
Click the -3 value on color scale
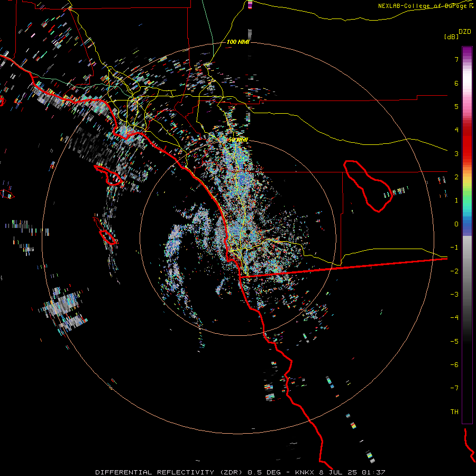tap(454, 295)
